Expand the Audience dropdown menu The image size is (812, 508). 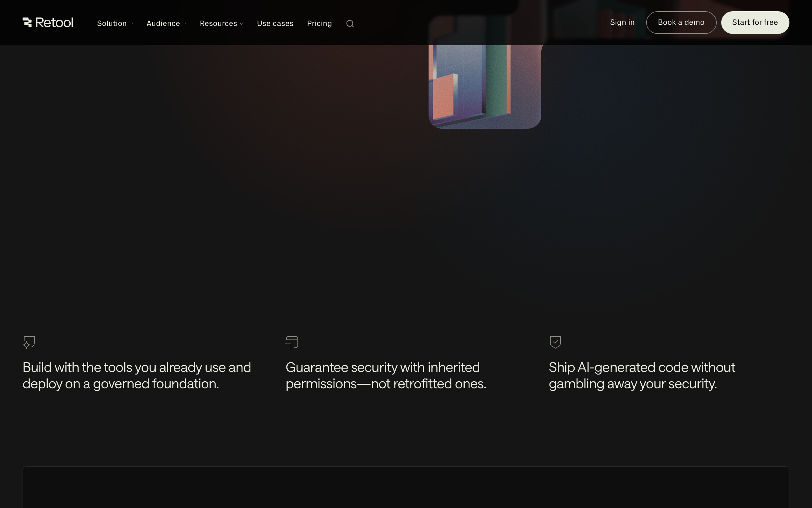pyautogui.click(x=166, y=23)
